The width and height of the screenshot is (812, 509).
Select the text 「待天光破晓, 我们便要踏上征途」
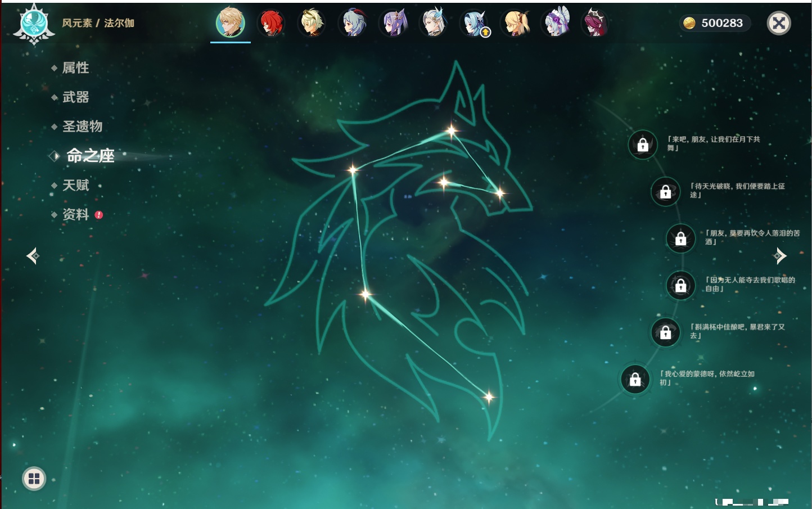point(737,190)
